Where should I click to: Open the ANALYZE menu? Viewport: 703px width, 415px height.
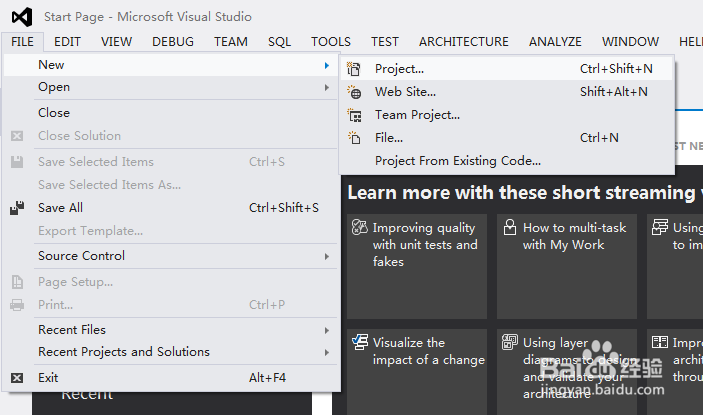point(555,42)
